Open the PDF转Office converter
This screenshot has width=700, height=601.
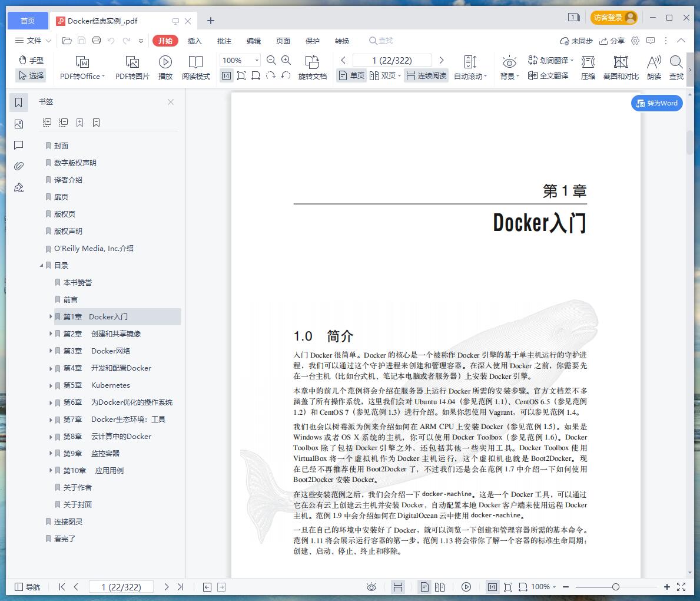pyautogui.click(x=82, y=68)
